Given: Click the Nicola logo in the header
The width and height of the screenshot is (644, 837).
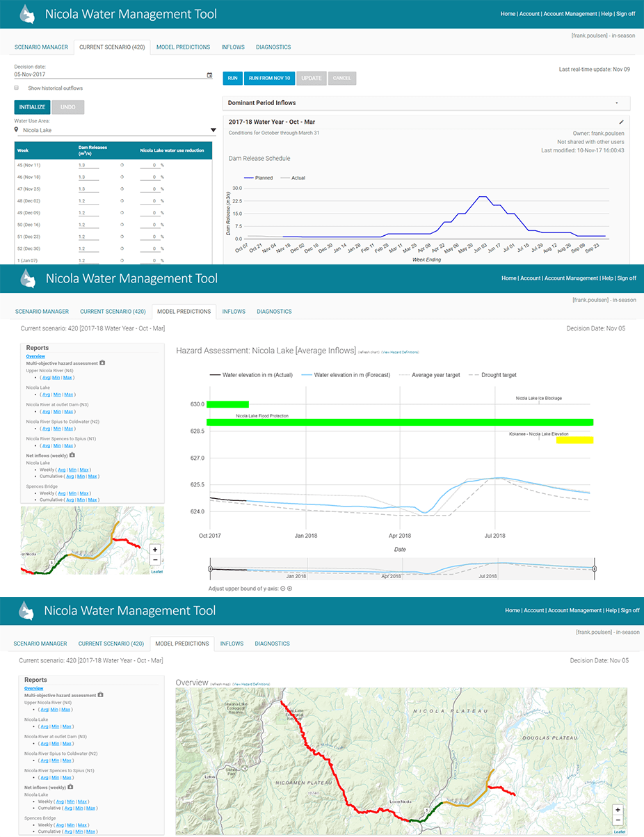Looking at the screenshot, I should coord(27,13).
